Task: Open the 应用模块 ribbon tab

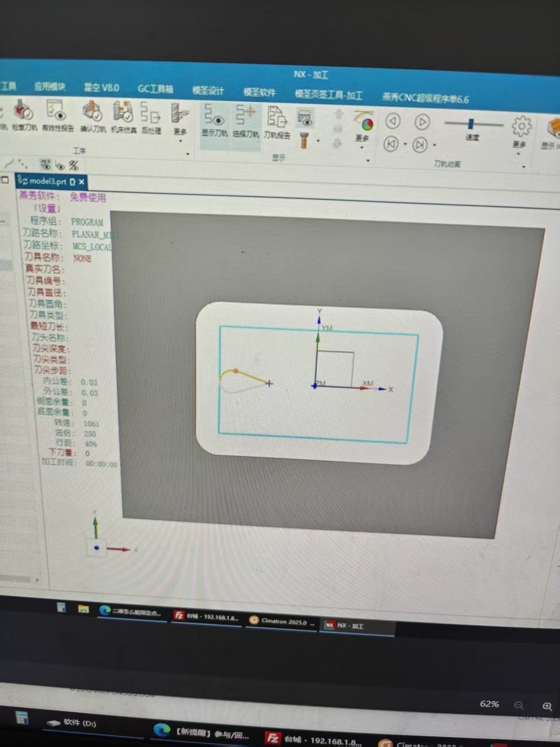Action: [x=50, y=87]
